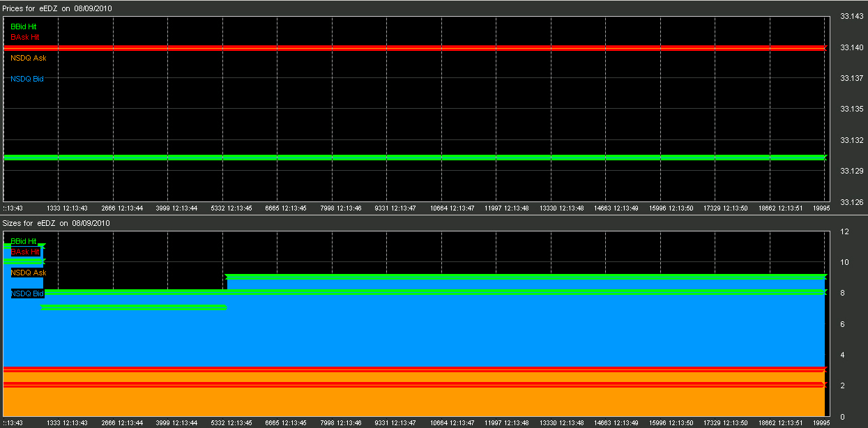Click 19995 tick under Sizes chart
Screen dimensions: 868x428
point(821,422)
